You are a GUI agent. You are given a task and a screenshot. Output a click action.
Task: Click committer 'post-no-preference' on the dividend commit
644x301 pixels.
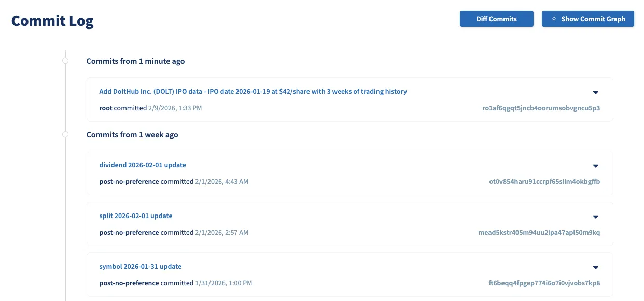coord(129,181)
